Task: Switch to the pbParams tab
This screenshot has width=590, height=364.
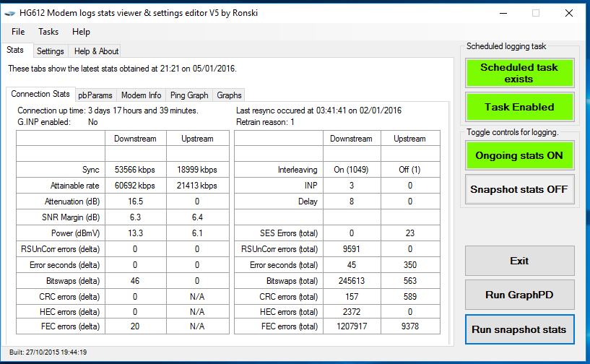Action: pyautogui.click(x=95, y=95)
